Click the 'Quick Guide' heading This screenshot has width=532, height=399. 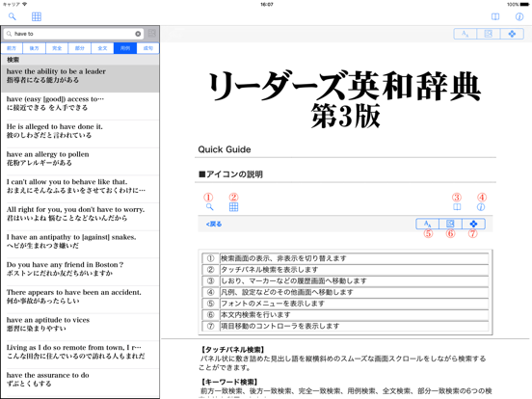point(225,149)
